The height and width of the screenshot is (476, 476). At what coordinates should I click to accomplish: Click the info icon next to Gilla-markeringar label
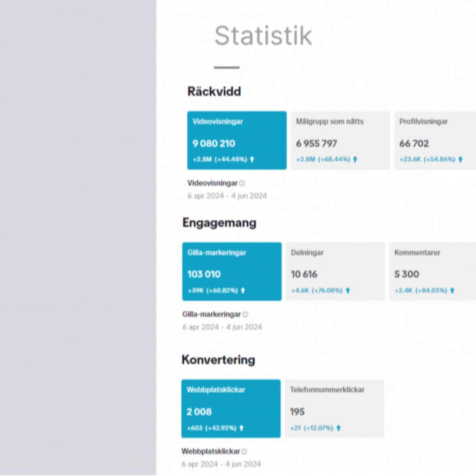[x=245, y=315]
